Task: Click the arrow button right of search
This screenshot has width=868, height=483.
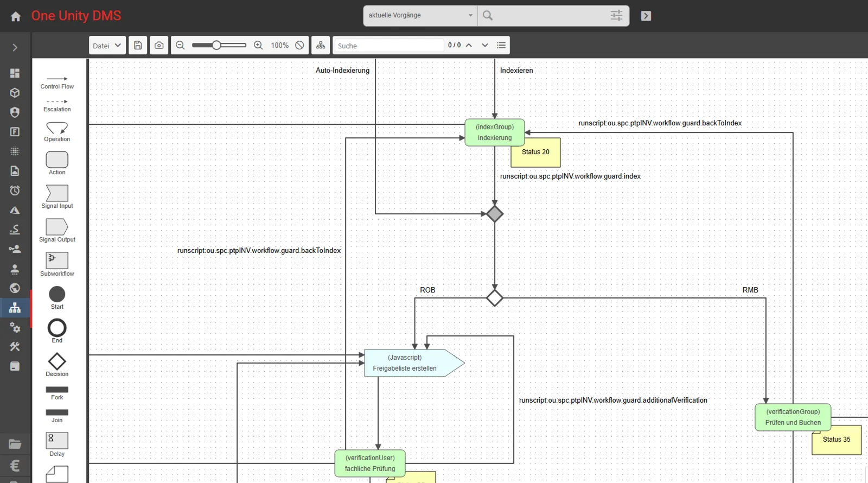Action: pyautogui.click(x=646, y=16)
